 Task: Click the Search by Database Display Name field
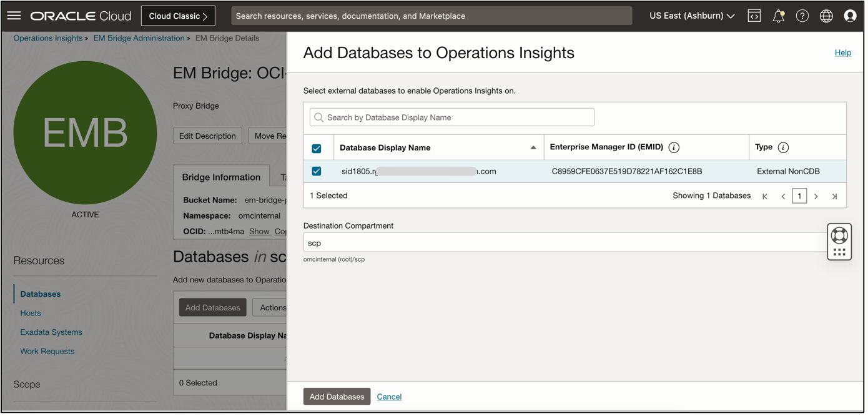(452, 117)
